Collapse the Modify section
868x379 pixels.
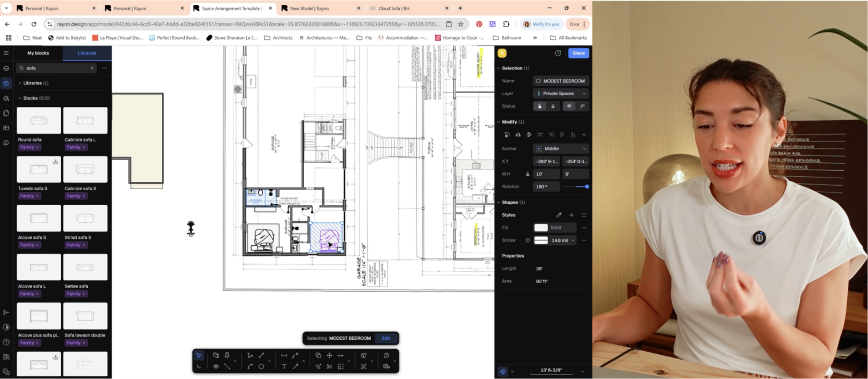[x=499, y=122]
